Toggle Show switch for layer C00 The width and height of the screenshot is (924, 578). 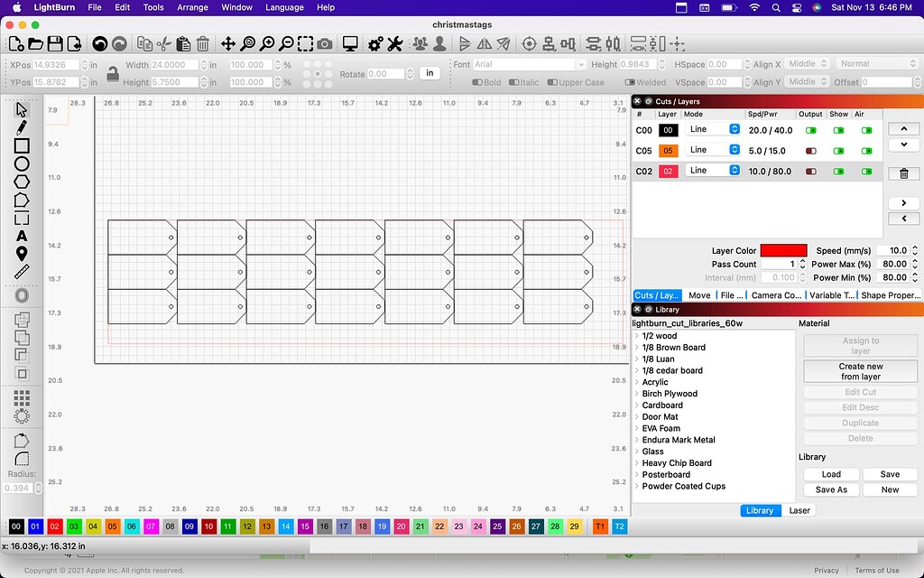click(838, 130)
